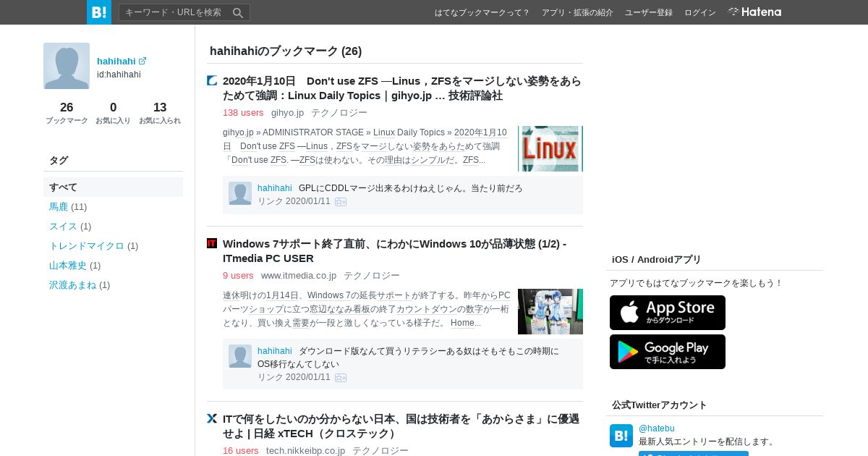The image size is (868, 456).
Task: Click ログイン in top bar
Action: click(700, 12)
